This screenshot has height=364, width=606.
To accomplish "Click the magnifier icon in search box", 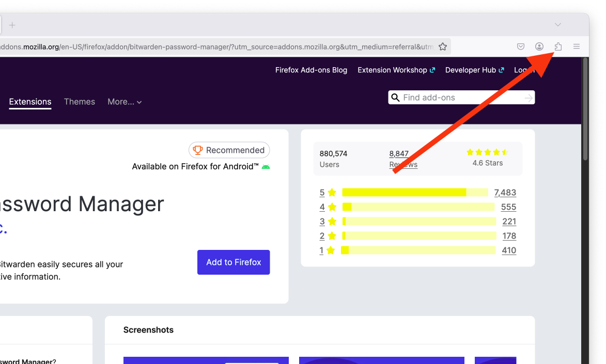I will click(395, 98).
